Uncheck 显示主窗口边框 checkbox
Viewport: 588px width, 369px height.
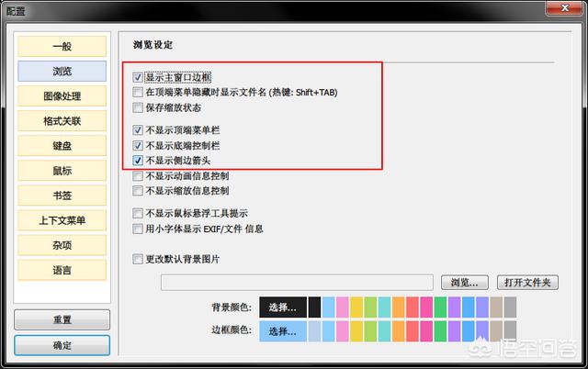[x=138, y=77]
